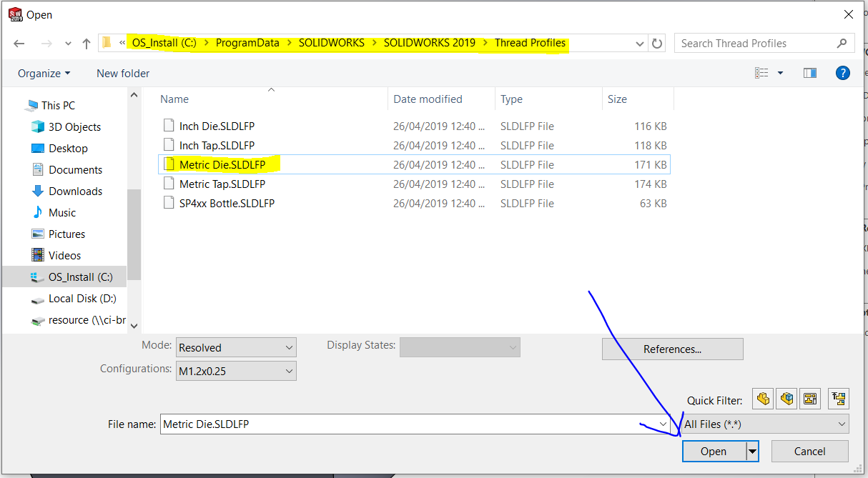Toggle the Quick Filter for top-level assemblies
Viewport: 868px width, 478px height.
pos(838,399)
